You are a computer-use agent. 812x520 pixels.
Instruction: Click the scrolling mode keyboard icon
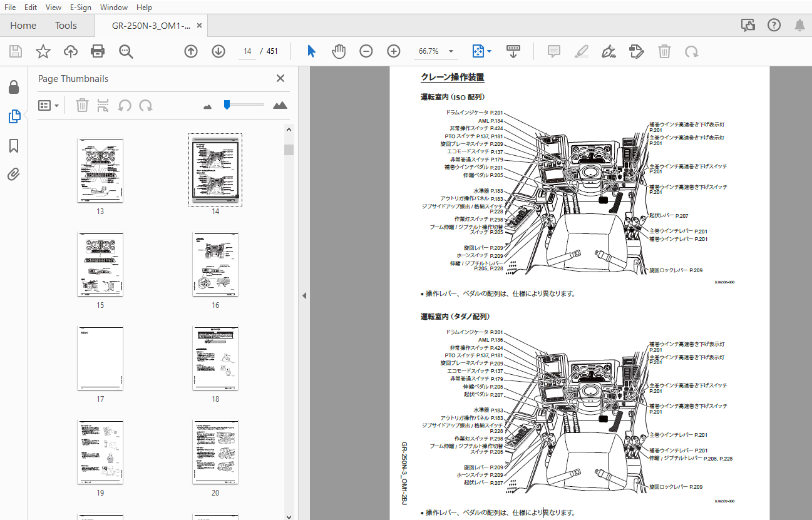point(513,51)
